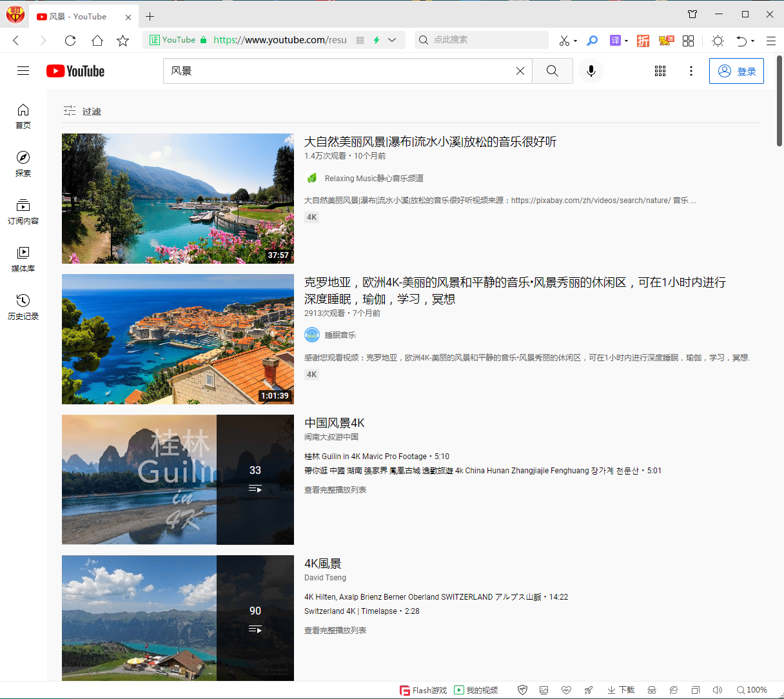Close the 风景 - YouTube tab
This screenshot has height=699, width=784.
pyautogui.click(x=128, y=17)
